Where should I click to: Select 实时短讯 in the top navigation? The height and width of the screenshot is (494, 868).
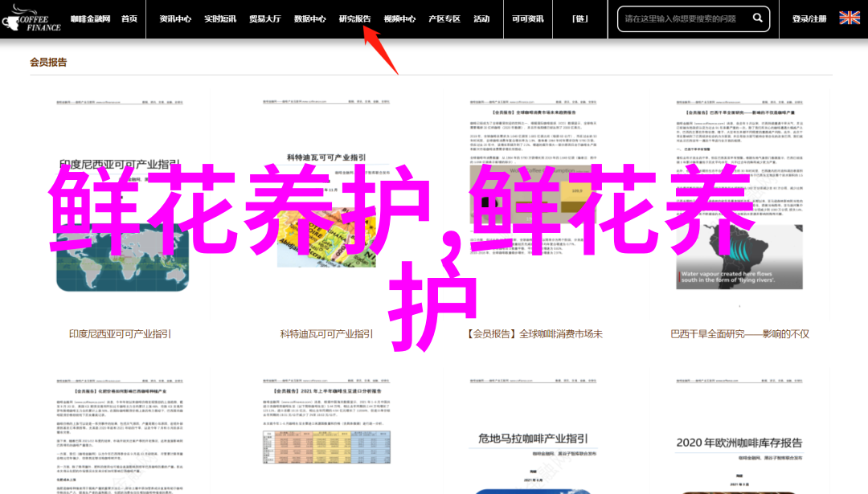(x=219, y=18)
